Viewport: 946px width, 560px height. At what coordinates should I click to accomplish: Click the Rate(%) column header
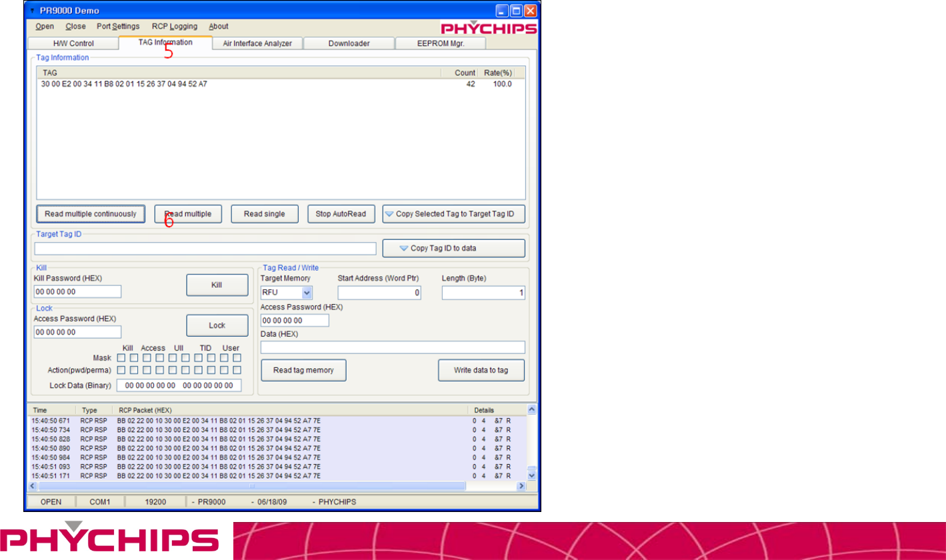(x=497, y=72)
